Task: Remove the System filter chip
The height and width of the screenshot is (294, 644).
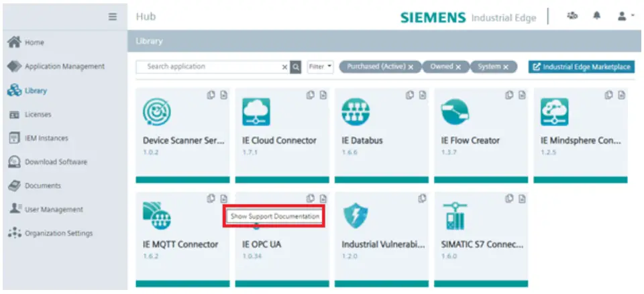Action: click(x=506, y=67)
